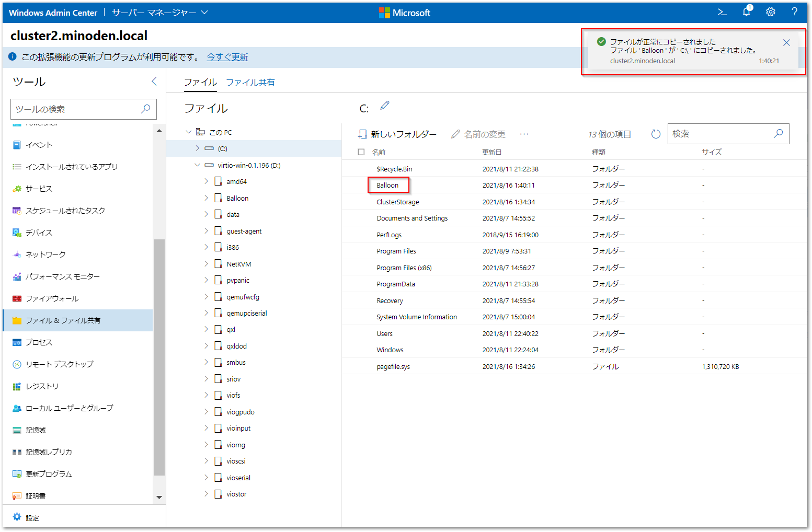Select the $Recycle.Bin folder row

574,169
